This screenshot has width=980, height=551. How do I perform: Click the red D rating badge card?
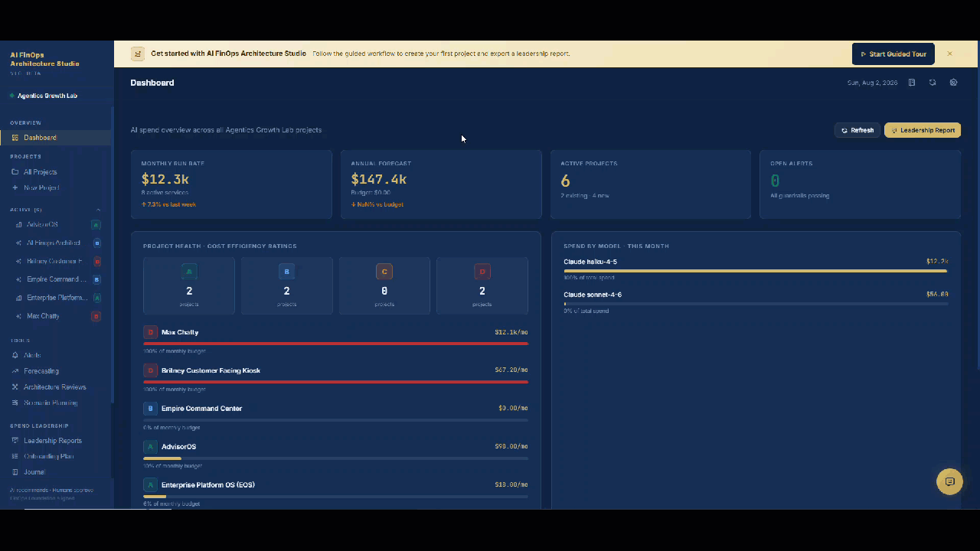click(x=482, y=285)
